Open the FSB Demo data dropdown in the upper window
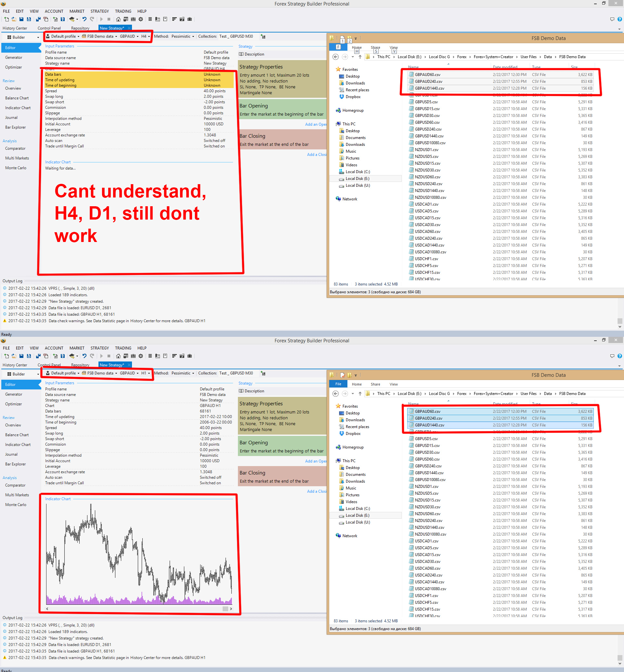 click(99, 36)
